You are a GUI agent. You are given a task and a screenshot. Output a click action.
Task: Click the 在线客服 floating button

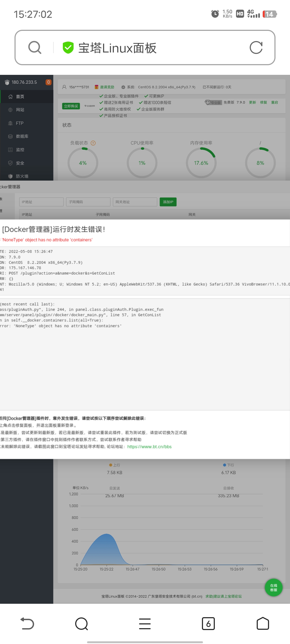pos(274,588)
